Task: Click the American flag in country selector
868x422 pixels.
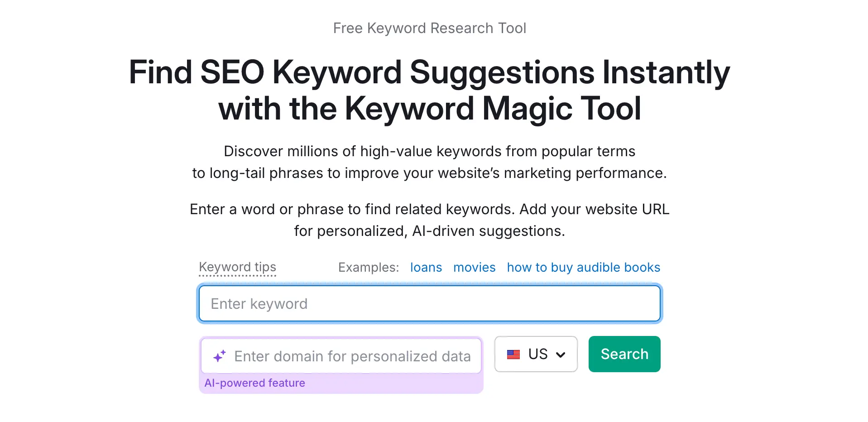Action: pyautogui.click(x=514, y=354)
